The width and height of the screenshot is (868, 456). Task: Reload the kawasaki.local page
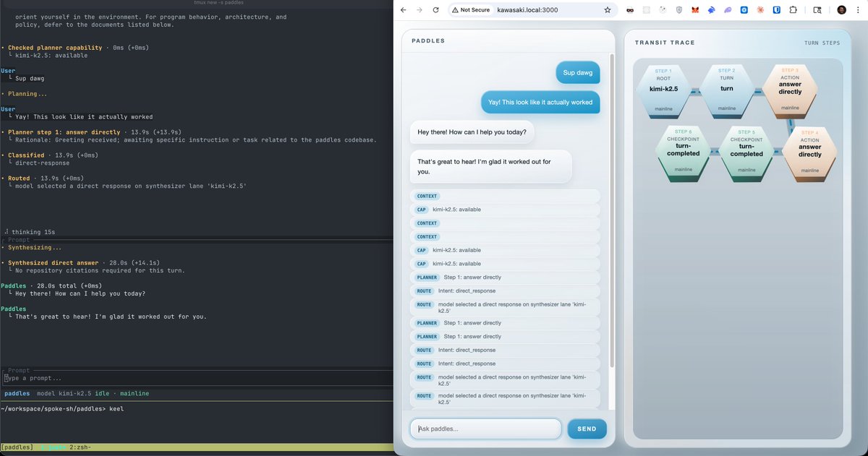[x=435, y=10]
